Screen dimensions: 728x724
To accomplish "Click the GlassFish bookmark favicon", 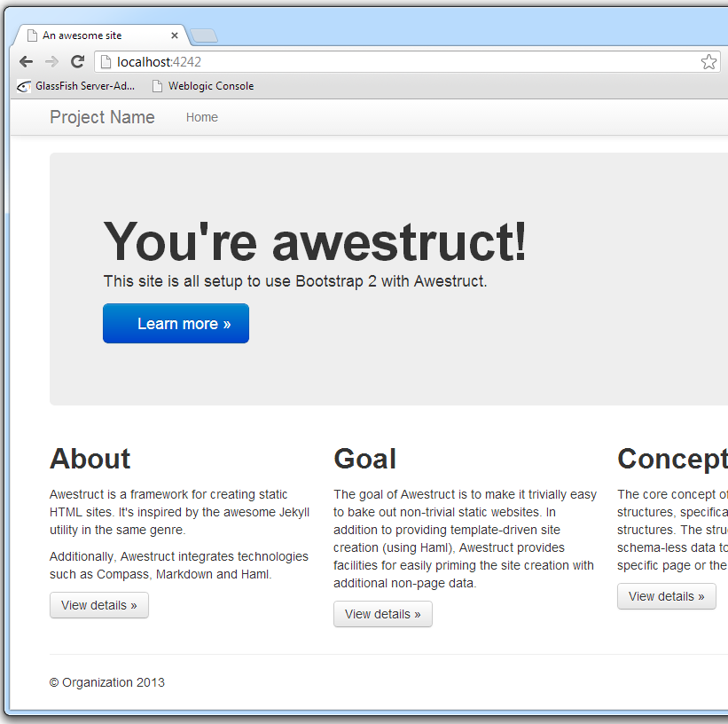I will coord(24,86).
